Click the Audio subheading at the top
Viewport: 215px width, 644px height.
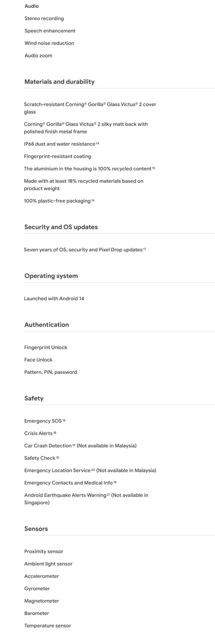[32, 6]
